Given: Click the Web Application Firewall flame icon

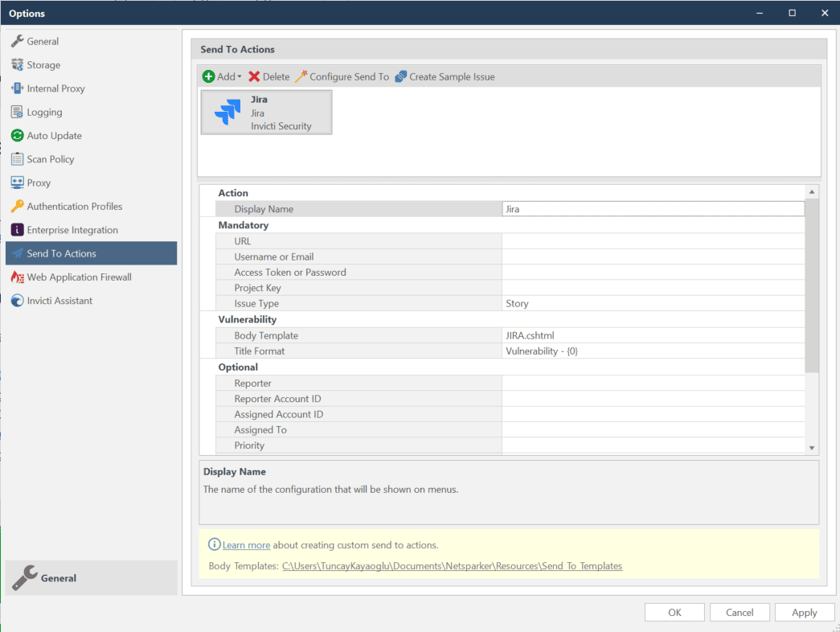Looking at the screenshot, I should pos(16,277).
